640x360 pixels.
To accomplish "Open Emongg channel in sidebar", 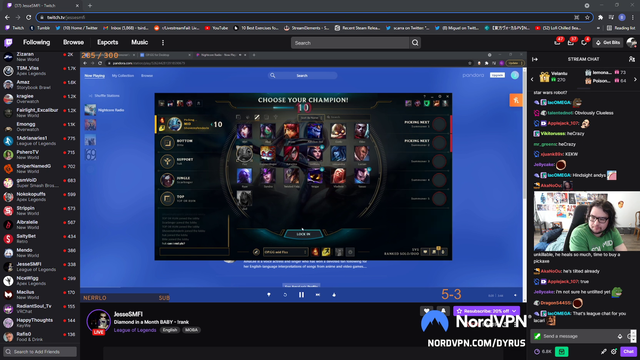I will pyautogui.click(x=39, y=127).
